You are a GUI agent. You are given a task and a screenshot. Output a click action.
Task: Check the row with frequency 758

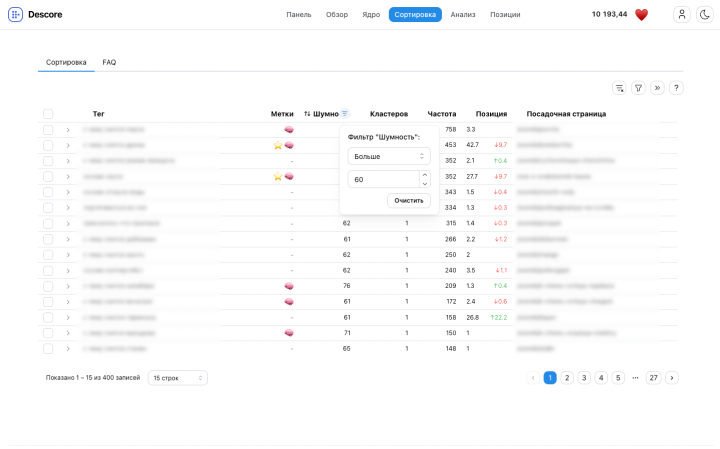point(48,130)
